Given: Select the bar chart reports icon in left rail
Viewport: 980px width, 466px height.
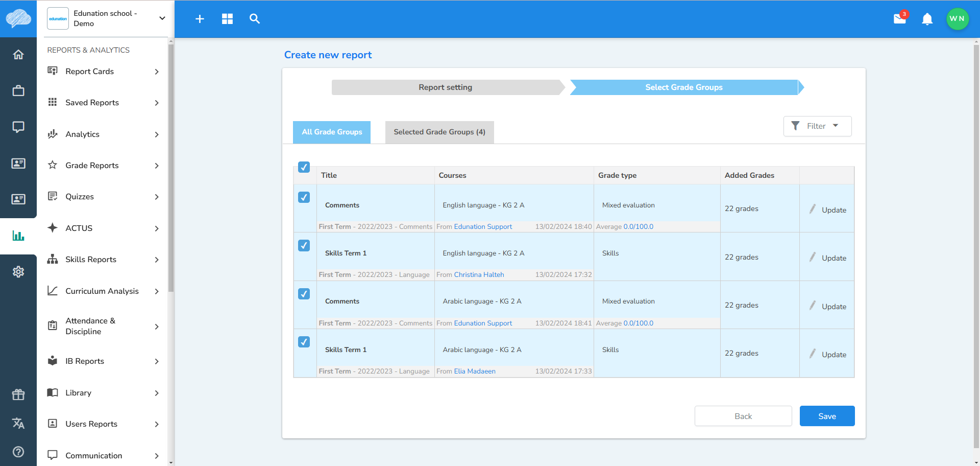Looking at the screenshot, I should [18, 236].
